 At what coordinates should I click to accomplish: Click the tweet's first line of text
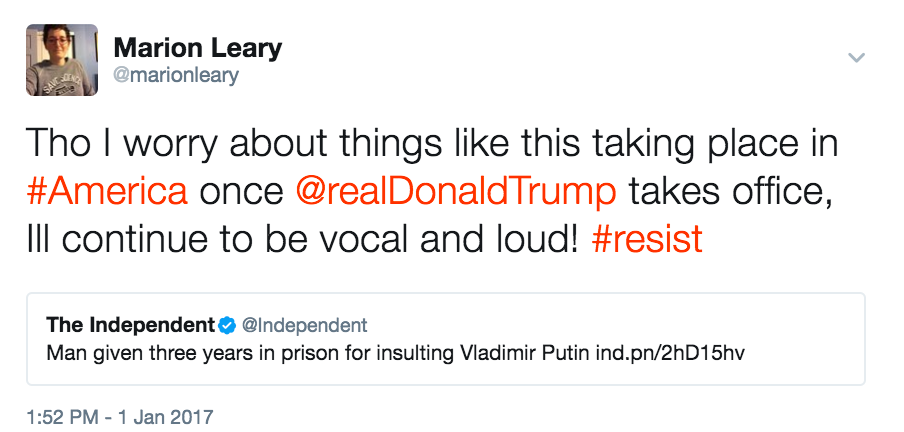click(x=430, y=143)
